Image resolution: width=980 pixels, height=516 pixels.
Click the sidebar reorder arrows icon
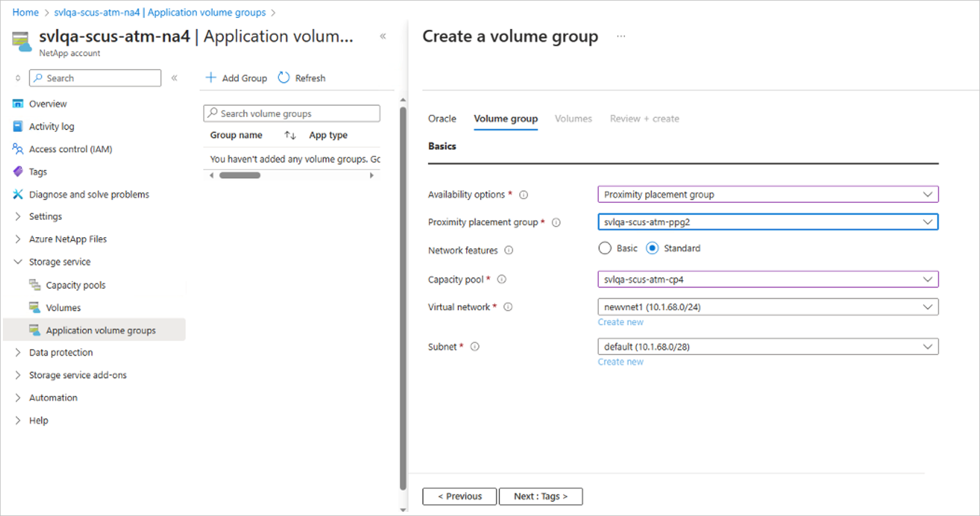18,78
